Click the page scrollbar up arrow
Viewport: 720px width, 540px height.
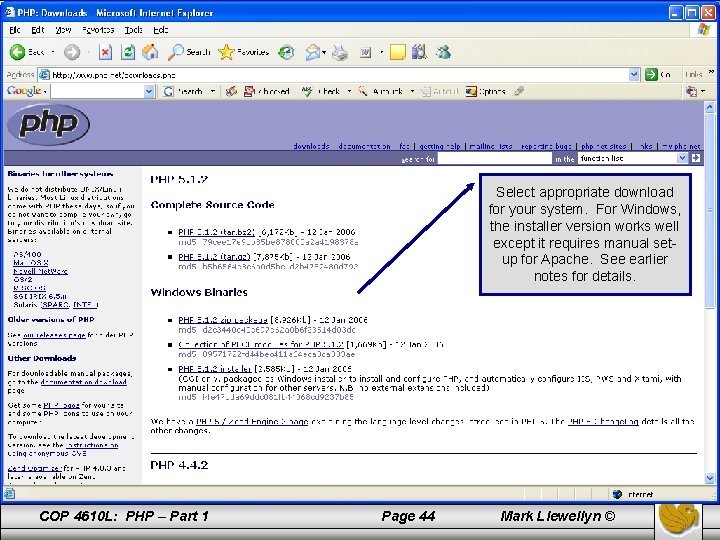point(709,107)
